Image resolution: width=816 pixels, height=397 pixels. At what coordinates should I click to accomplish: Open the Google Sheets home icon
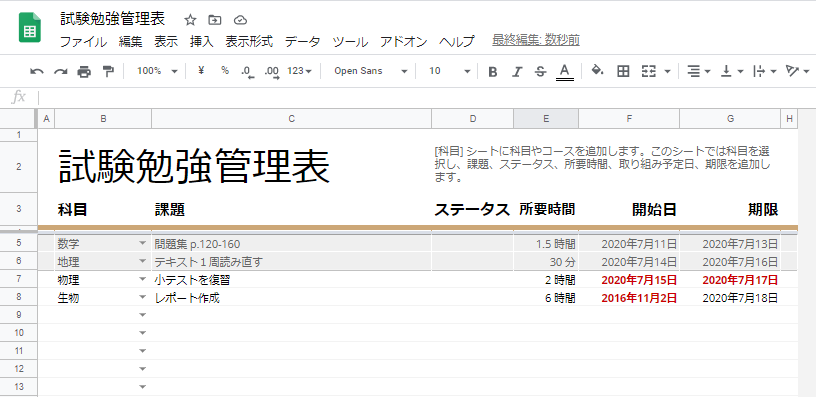click(x=30, y=28)
